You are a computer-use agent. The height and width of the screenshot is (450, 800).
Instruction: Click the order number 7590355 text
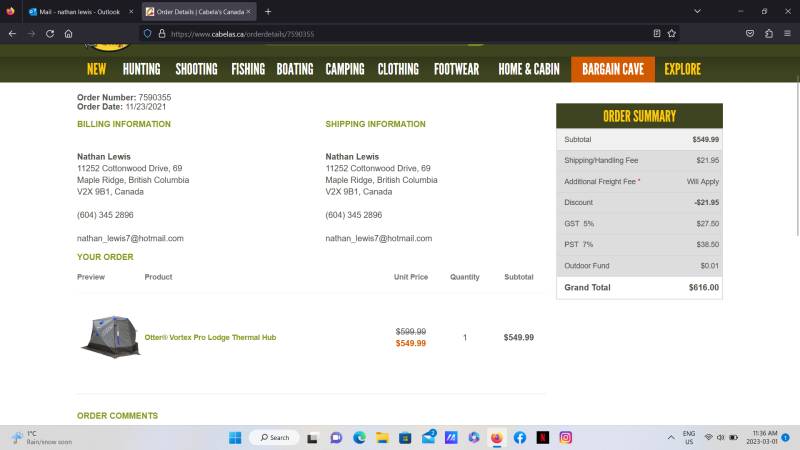(x=155, y=97)
